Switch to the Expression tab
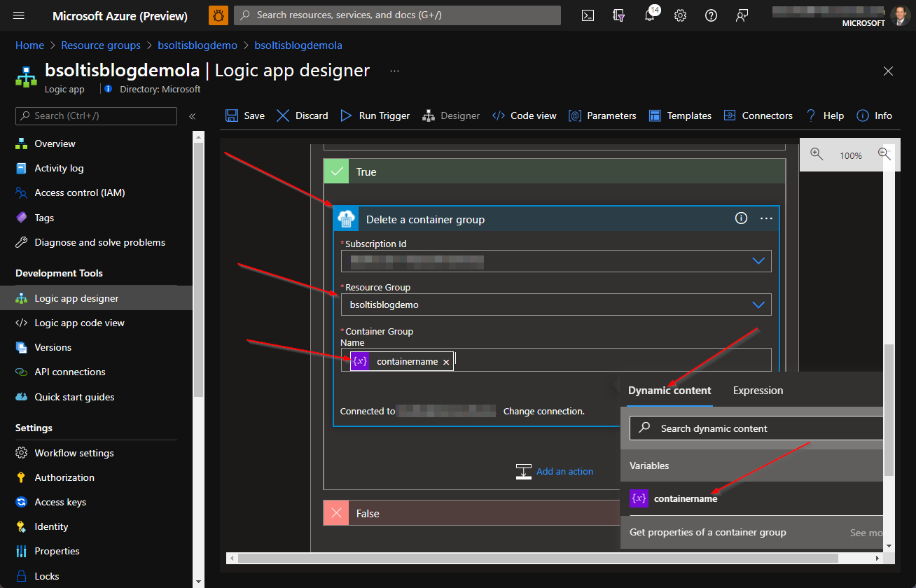This screenshot has width=916, height=588. [x=758, y=391]
